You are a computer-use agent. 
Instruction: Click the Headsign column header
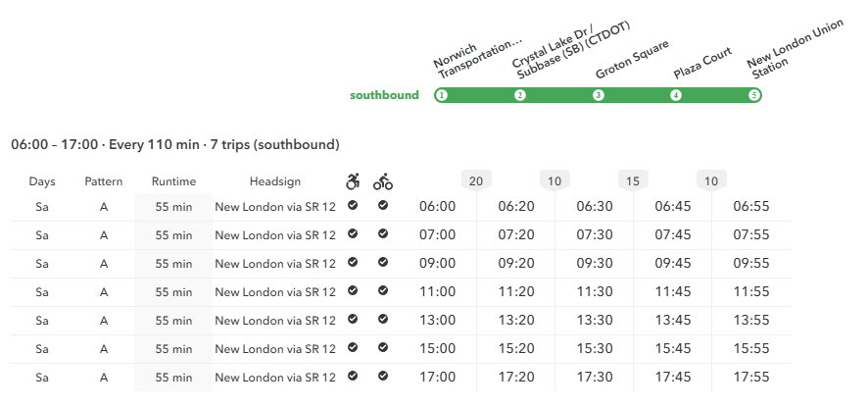(x=275, y=181)
